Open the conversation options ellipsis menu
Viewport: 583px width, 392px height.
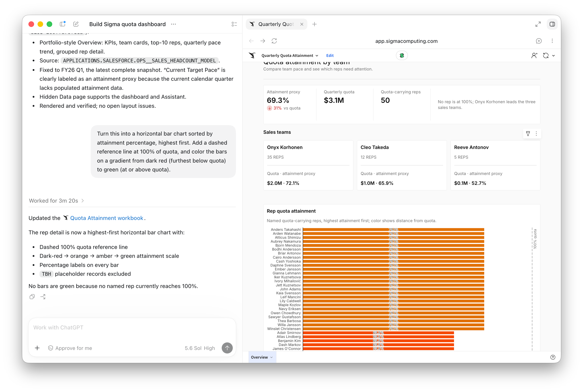pyautogui.click(x=173, y=24)
